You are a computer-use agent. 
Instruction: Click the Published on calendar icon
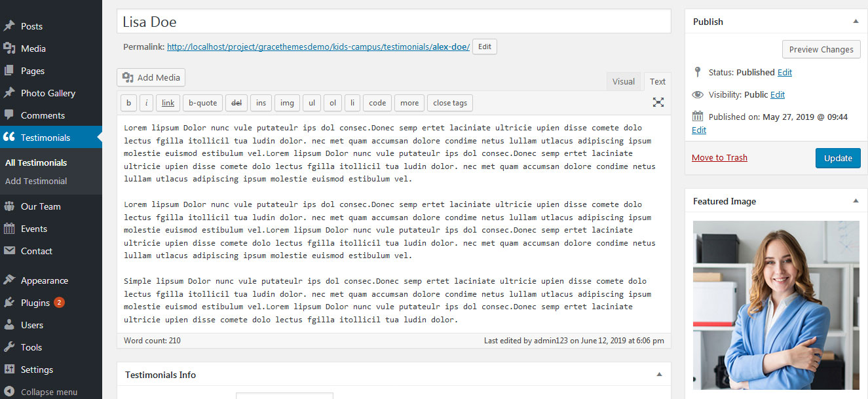click(698, 117)
